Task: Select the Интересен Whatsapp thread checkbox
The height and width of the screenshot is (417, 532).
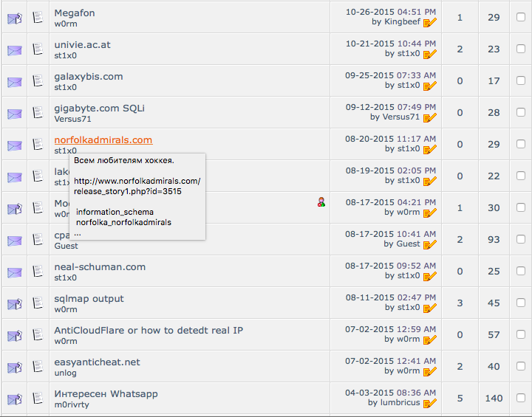Action: pos(521,398)
